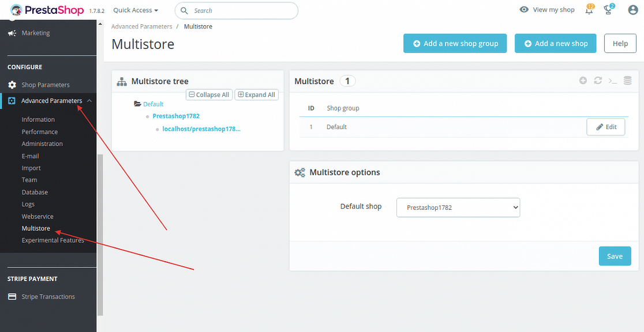Click the PrestaShop logo

[47, 10]
